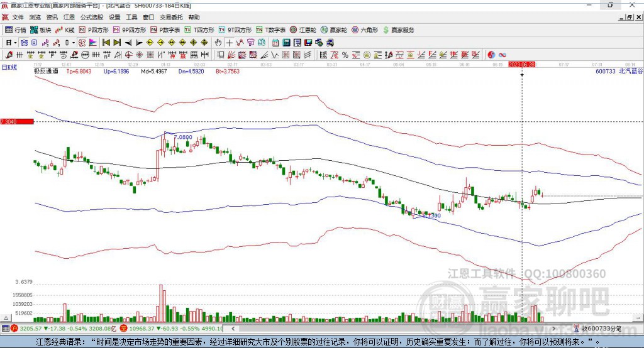The image size is (644, 348).
Task: Open the 公式选股 menu
Action: coord(92,17)
